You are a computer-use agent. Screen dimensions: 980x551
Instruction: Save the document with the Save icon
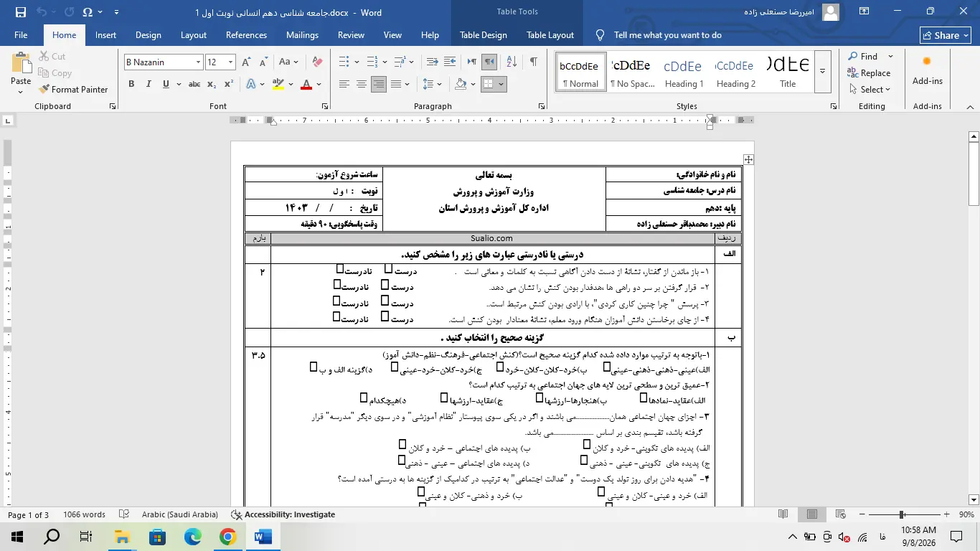[x=20, y=12]
